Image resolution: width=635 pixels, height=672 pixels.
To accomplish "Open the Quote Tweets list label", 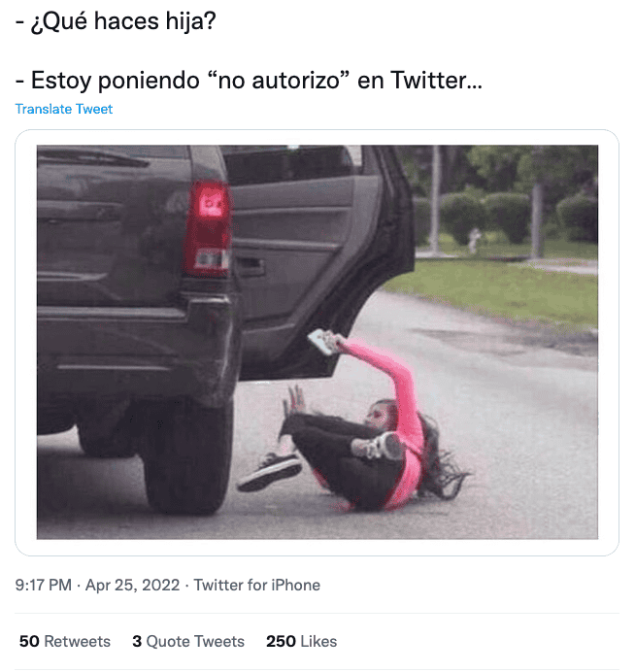I will pyautogui.click(x=195, y=641).
